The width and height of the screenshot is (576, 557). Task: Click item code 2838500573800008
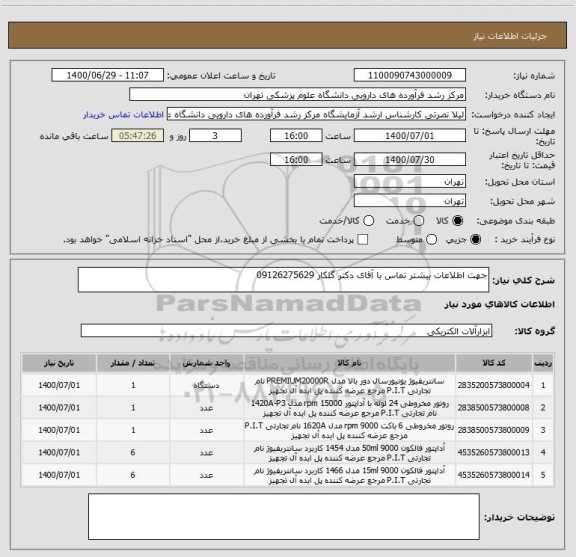(x=494, y=407)
